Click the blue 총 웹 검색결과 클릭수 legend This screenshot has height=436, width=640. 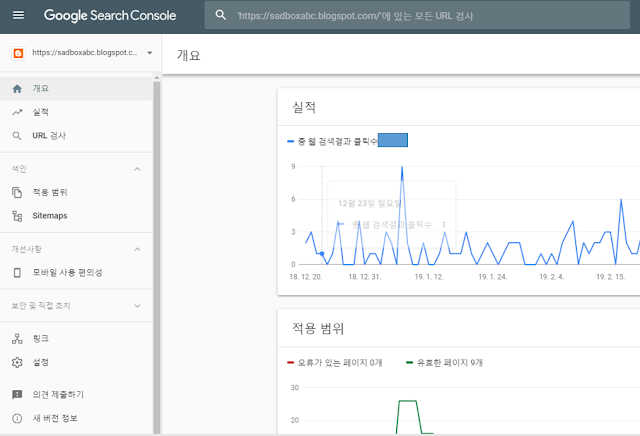pyautogui.click(x=333, y=142)
